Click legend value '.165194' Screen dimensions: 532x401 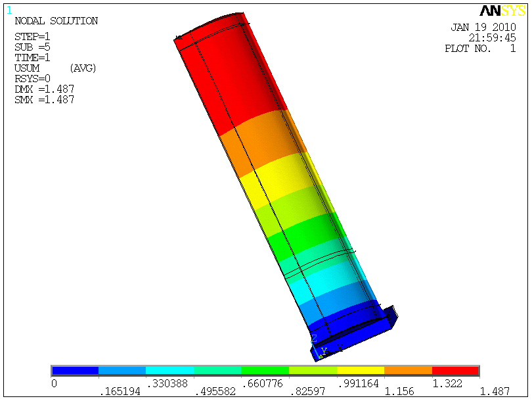tap(120, 392)
